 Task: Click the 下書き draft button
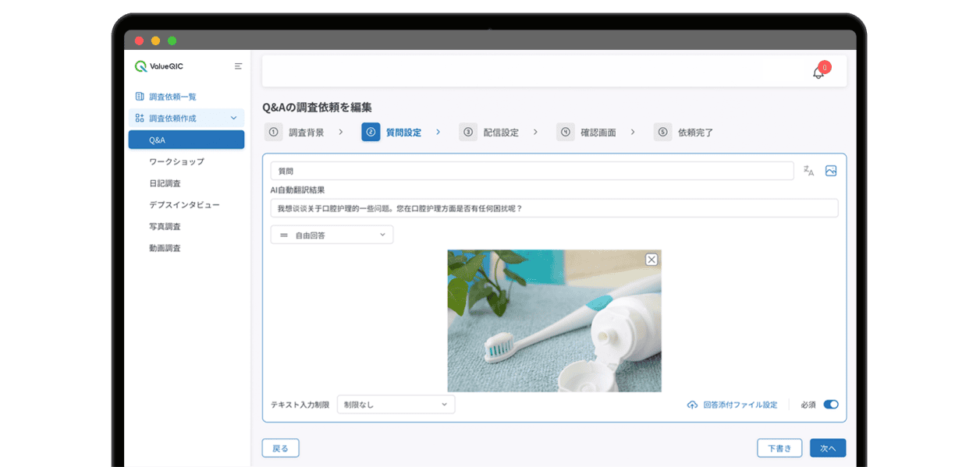[x=779, y=448]
